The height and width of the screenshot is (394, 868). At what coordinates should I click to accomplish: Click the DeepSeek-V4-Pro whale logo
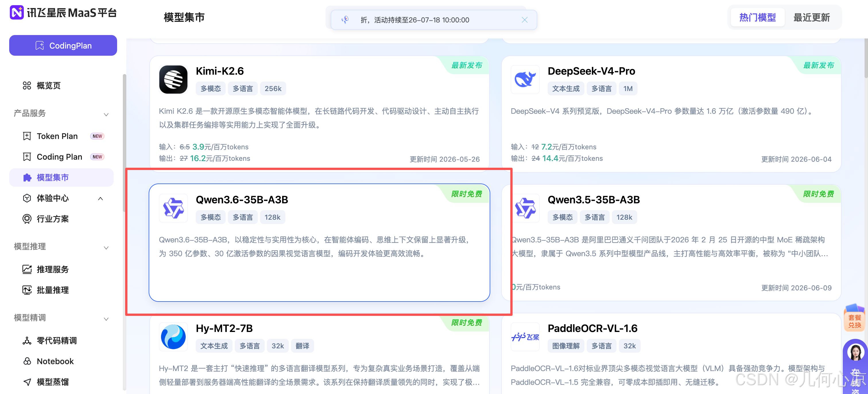525,80
